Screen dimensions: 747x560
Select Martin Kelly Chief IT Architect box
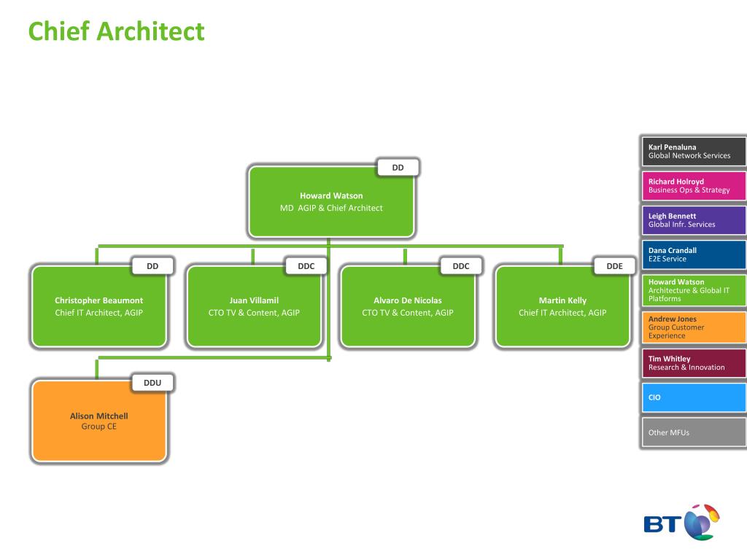click(x=562, y=306)
